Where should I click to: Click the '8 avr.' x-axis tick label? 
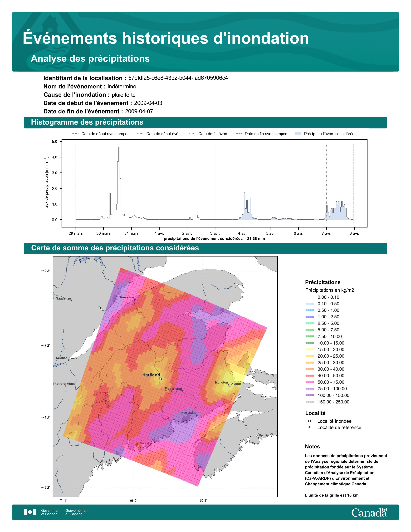[354, 233]
